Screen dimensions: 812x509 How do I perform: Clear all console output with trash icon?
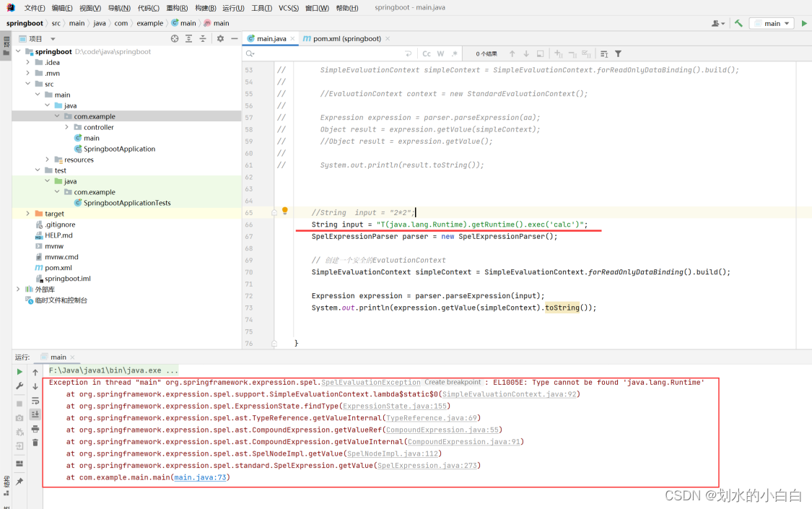pos(35,442)
